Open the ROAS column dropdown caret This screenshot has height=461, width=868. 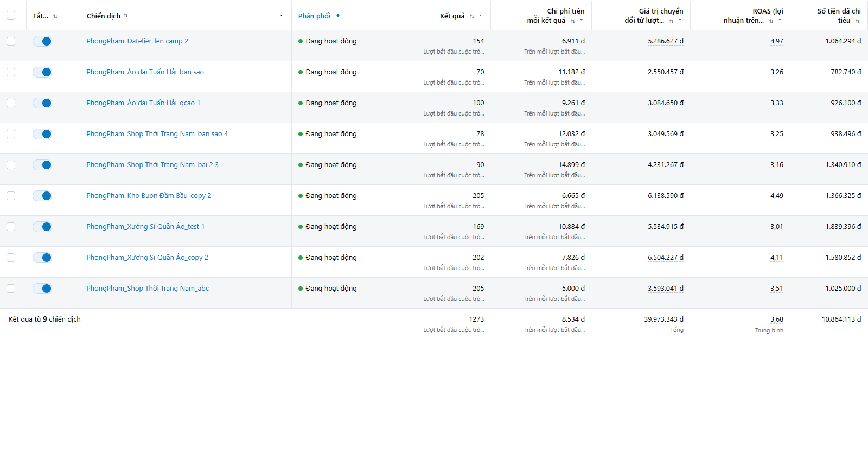[x=780, y=20]
